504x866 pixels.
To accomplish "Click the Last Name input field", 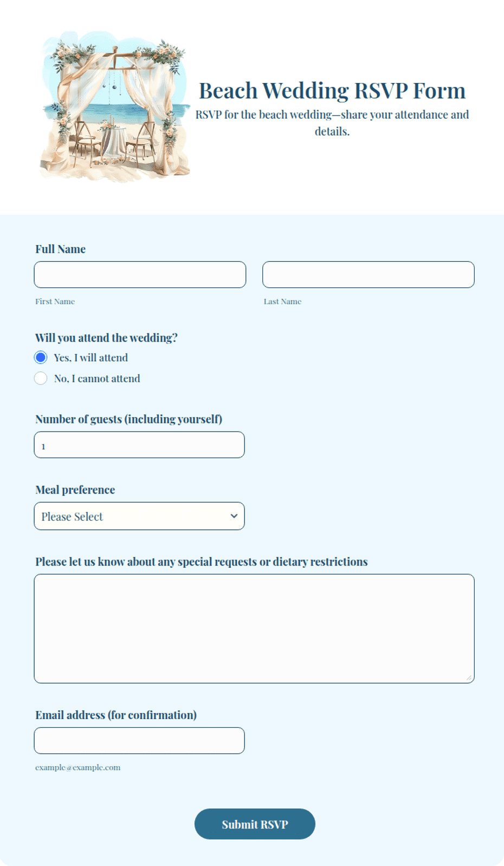I will pos(369,274).
